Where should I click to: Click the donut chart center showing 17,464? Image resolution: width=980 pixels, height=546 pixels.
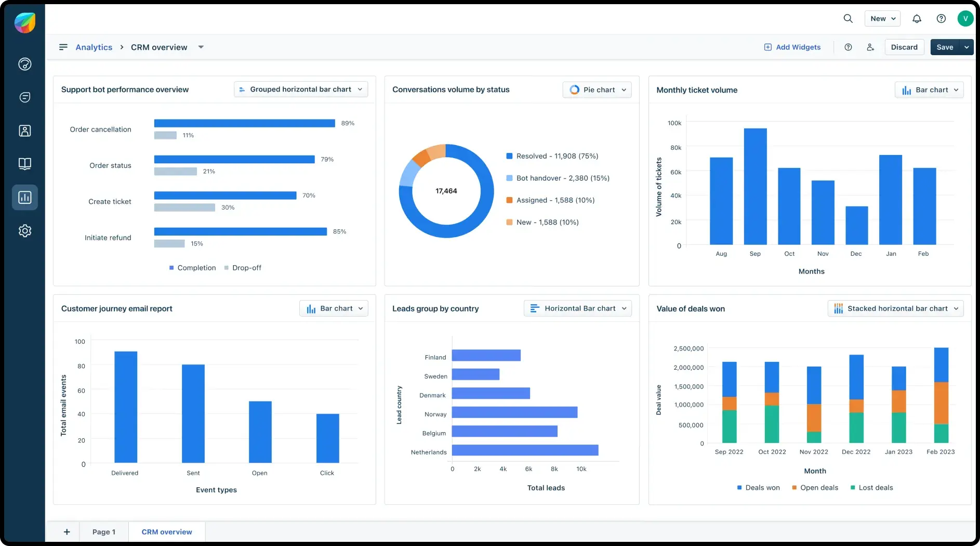[446, 191]
